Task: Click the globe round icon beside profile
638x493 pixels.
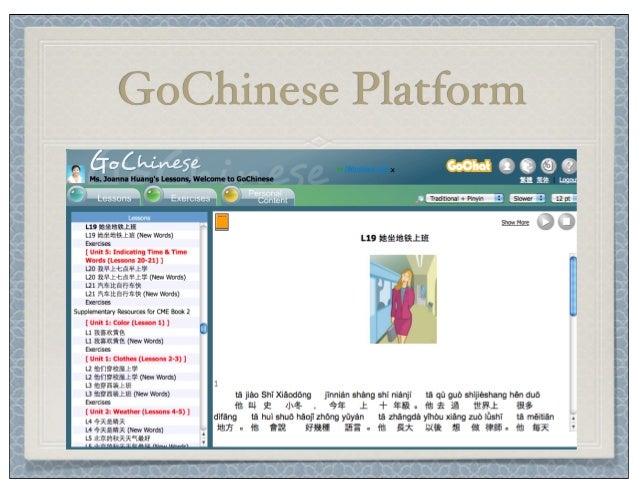Action: 527,166
